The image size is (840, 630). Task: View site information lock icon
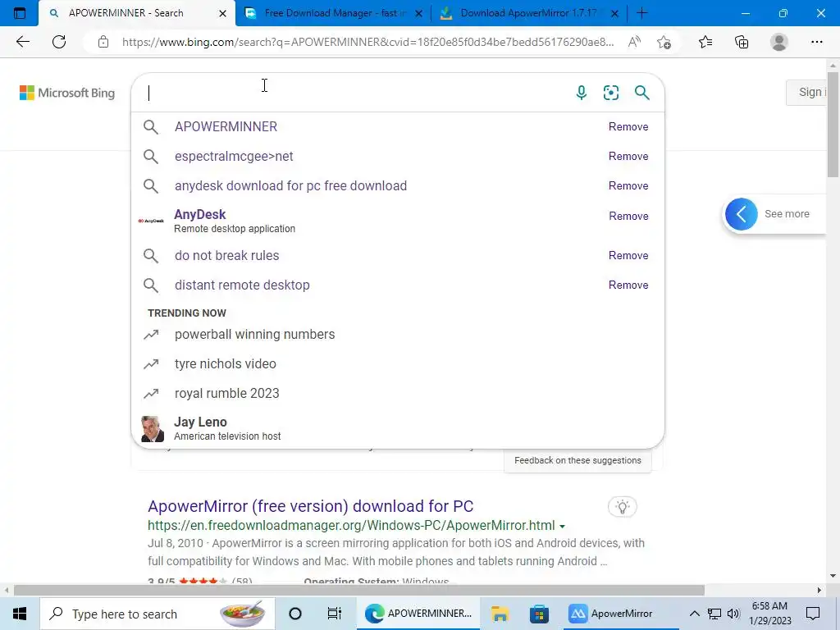coord(103,42)
